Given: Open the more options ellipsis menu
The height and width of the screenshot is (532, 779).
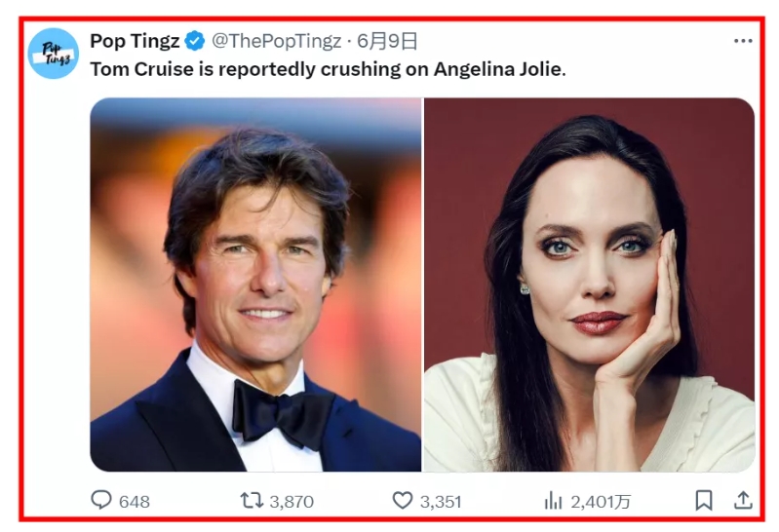Looking at the screenshot, I should click(743, 41).
